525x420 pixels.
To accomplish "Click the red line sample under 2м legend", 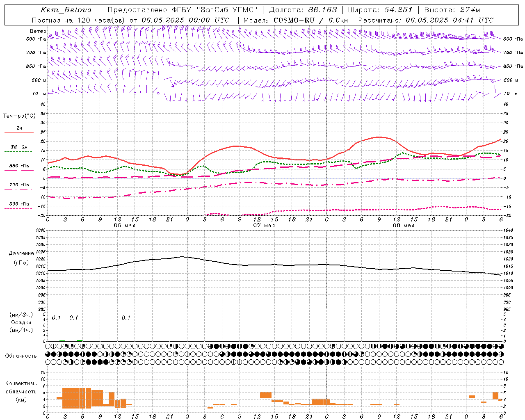I will [19, 133].
